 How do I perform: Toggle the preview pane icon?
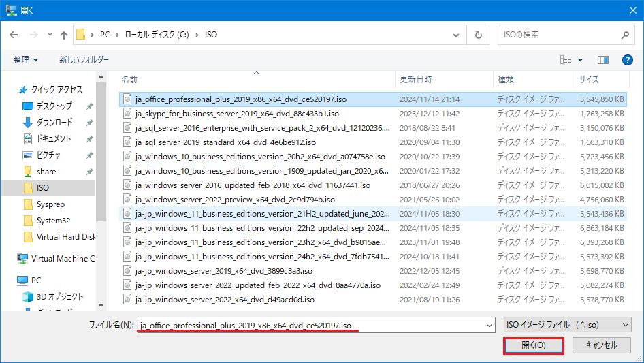(x=603, y=60)
